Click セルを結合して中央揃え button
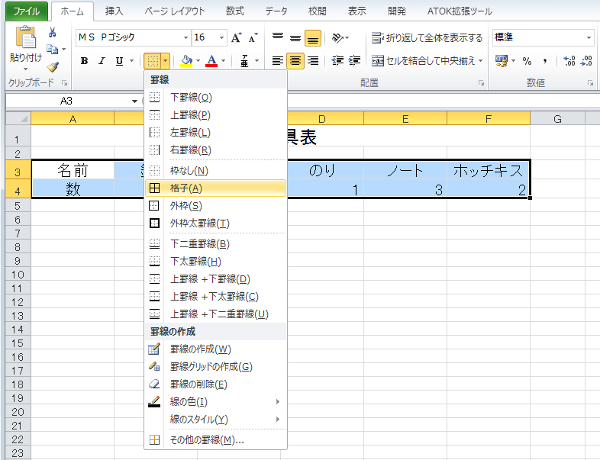 click(x=427, y=61)
